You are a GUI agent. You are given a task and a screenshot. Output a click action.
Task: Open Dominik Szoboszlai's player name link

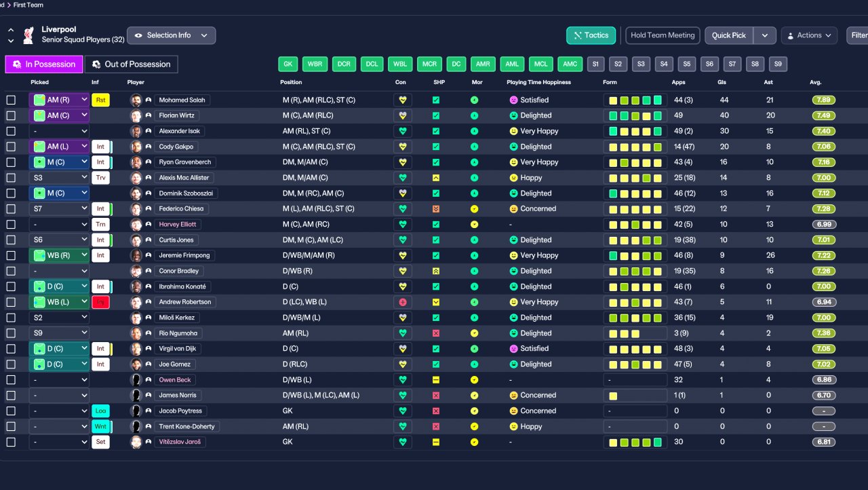tap(187, 193)
